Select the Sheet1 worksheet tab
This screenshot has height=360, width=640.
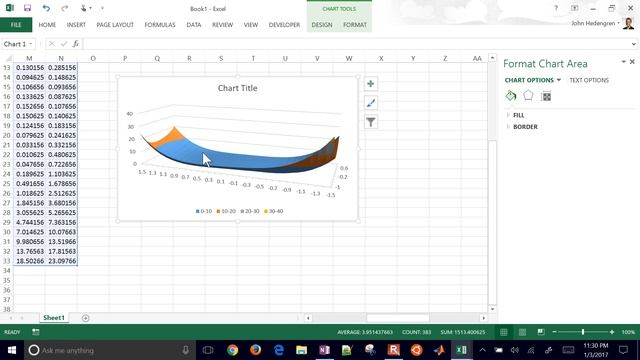[x=54, y=318]
